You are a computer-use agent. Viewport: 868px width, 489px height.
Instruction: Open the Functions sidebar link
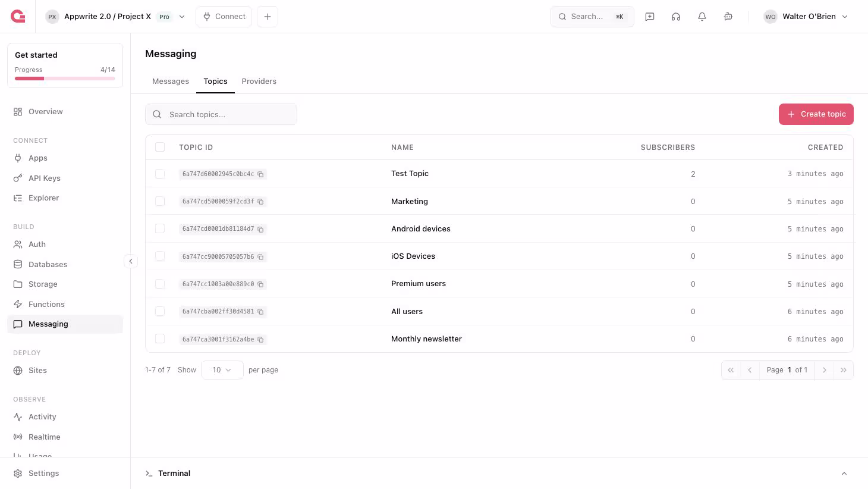click(65, 305)
